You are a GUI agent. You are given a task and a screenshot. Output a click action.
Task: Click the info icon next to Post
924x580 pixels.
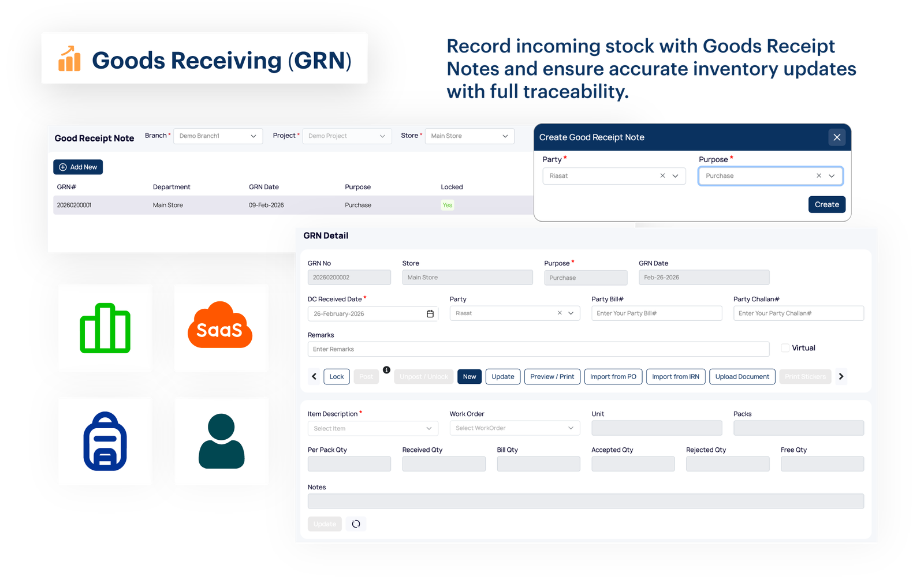pyautogui.click(x=386, y=370)
